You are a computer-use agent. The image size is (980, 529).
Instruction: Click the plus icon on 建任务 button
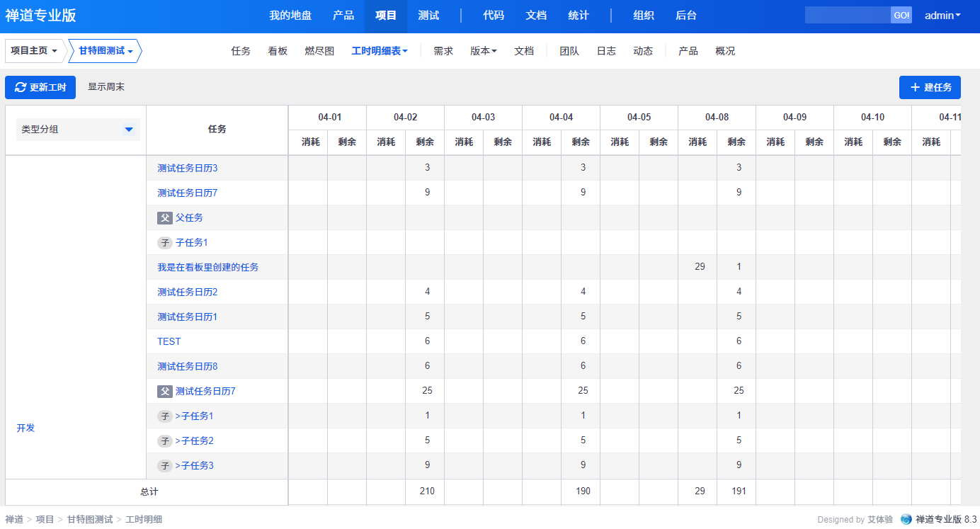(915, 87)
